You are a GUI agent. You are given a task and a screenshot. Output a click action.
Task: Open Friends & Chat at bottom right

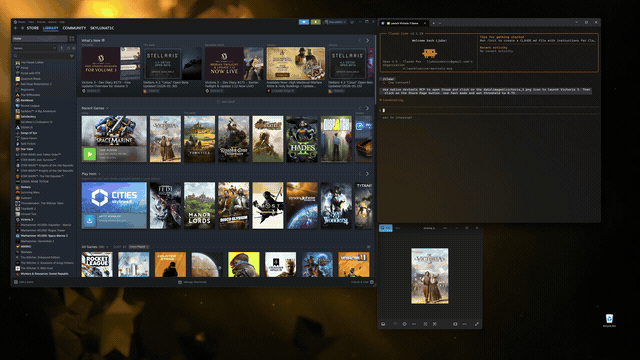(362, 282)
